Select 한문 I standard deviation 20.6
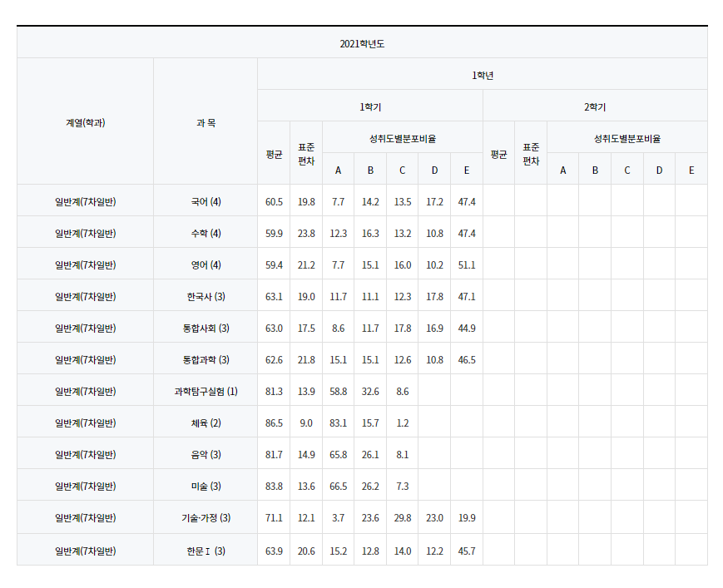723x588 pixels. pyautogui.click(x=306, y=551)
